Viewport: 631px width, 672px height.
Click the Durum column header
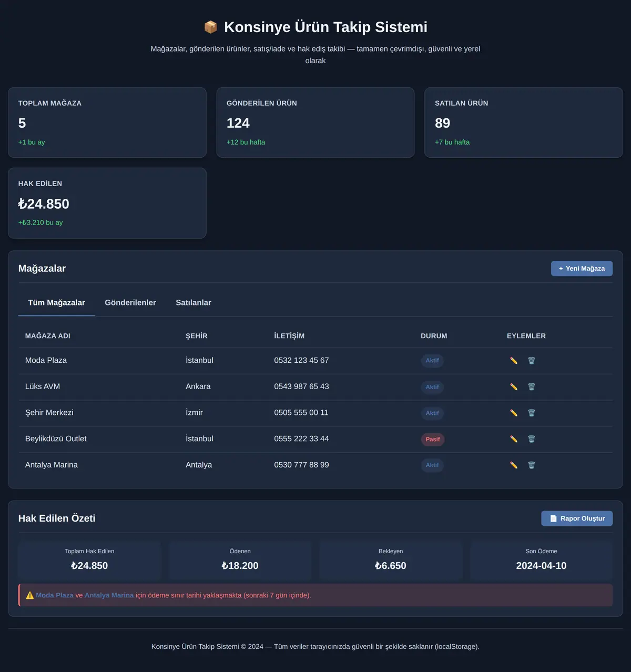(434, 336)
